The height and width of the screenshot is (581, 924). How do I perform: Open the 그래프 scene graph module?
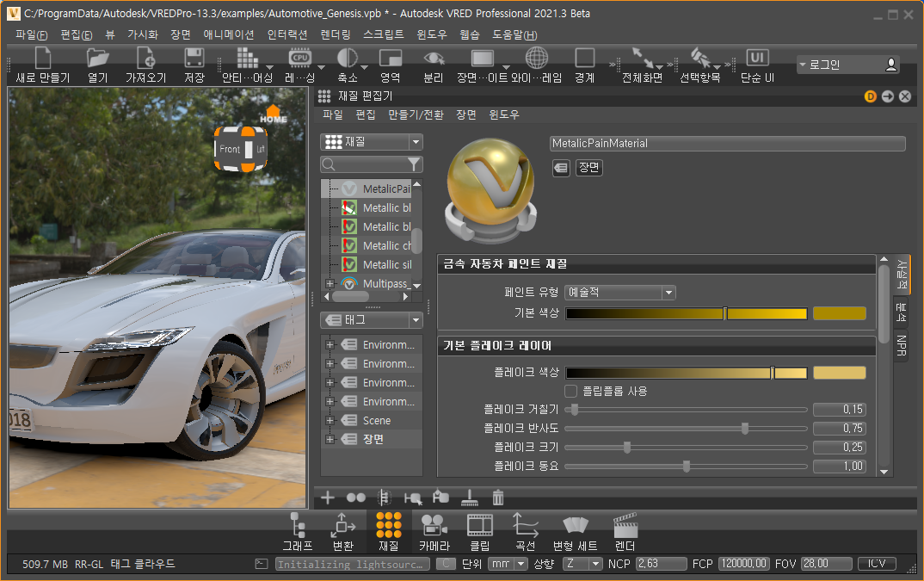pyautogui.click(x=299, y=525)
